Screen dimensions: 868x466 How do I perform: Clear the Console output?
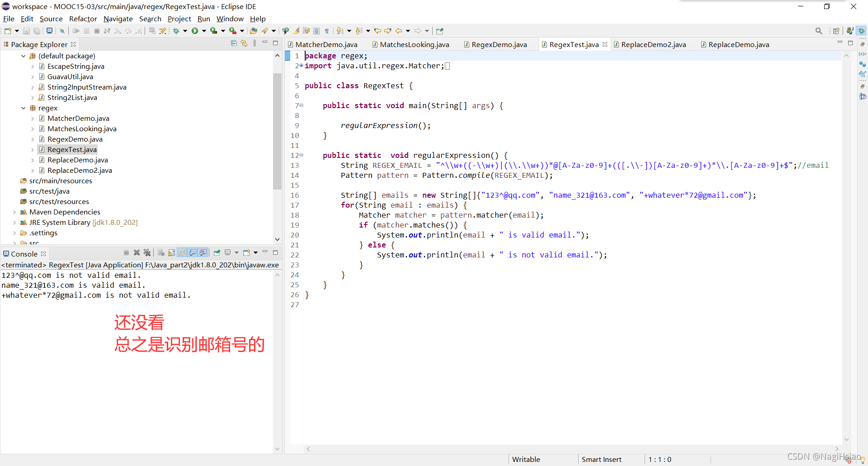pyautogui.click(x=161, y=252)
